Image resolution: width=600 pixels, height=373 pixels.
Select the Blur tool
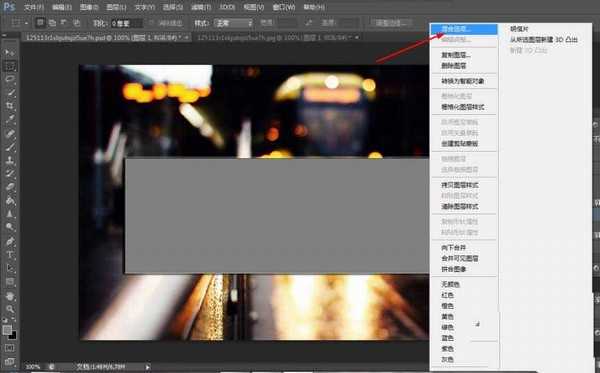pyautogui.click(x=10, y=213)
